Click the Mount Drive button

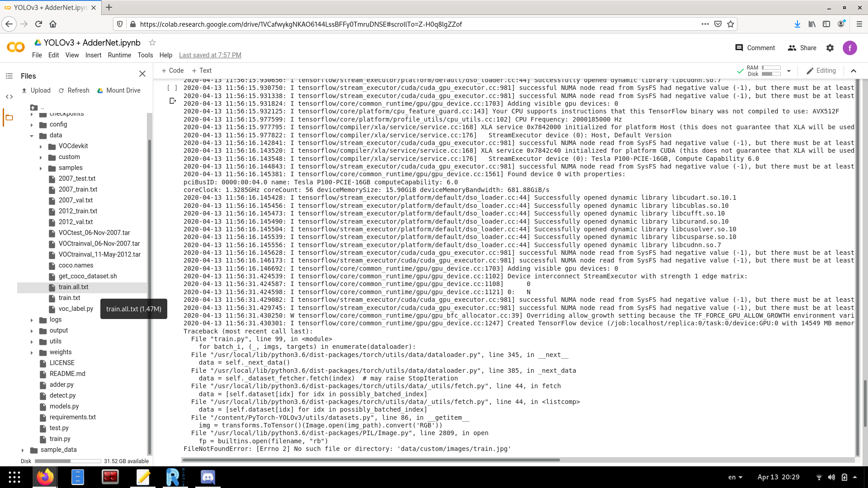click(118, 90)
